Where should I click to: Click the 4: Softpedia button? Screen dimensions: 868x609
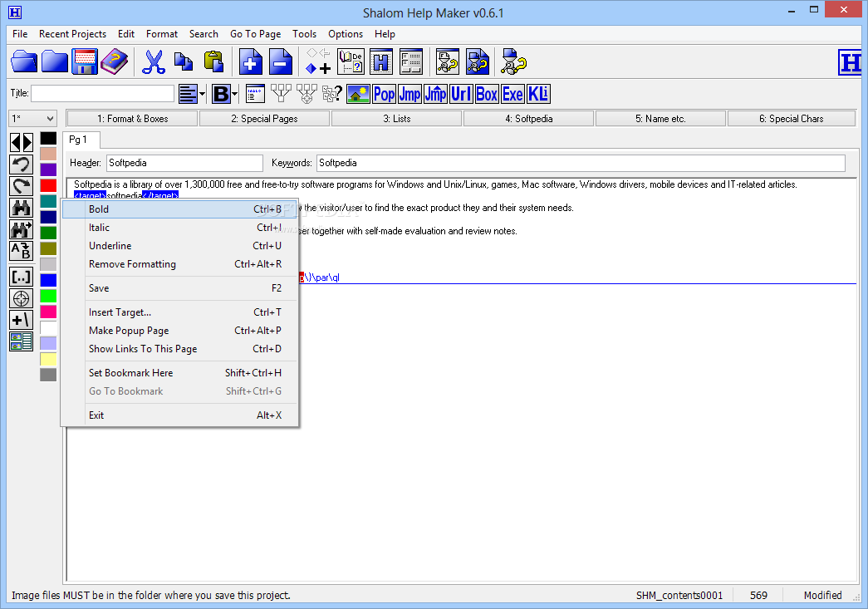(528, 119)
